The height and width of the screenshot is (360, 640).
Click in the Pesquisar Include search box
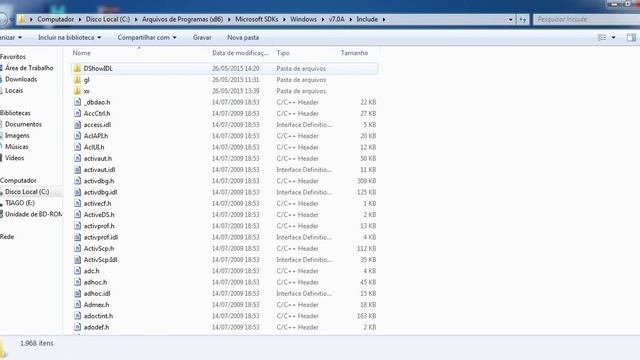coord(587,19)
